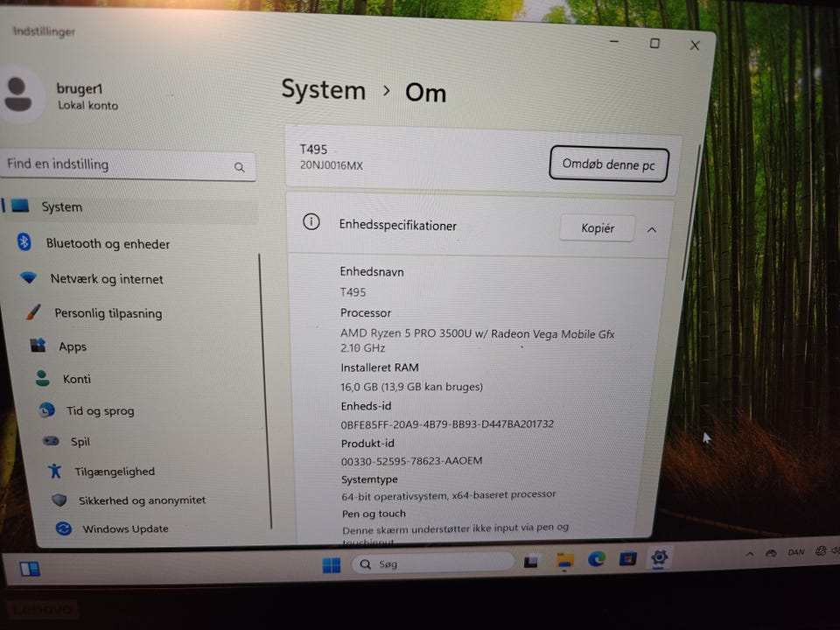Click the search magnifier icon in settings
The image size is (840, 630).
(x=240, y=168)
